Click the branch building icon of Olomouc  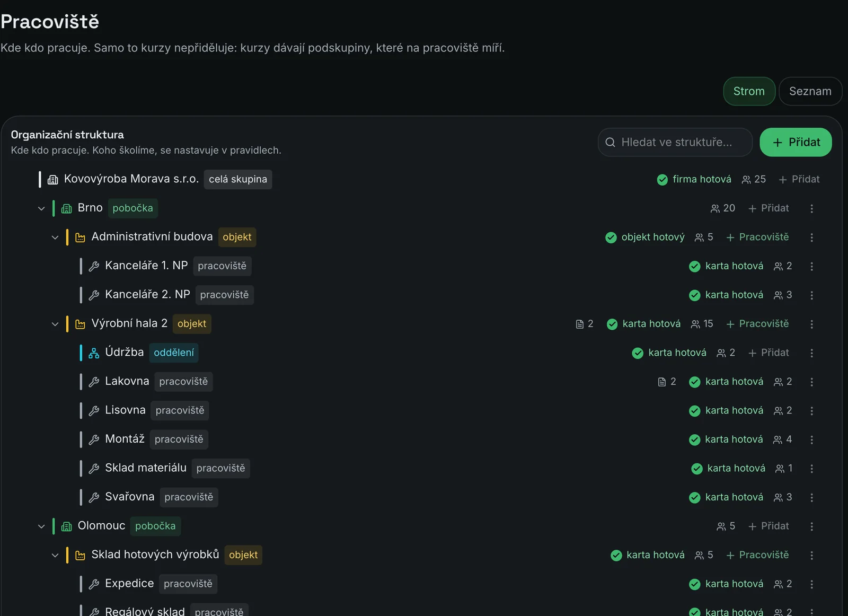(x=66, y=526)
